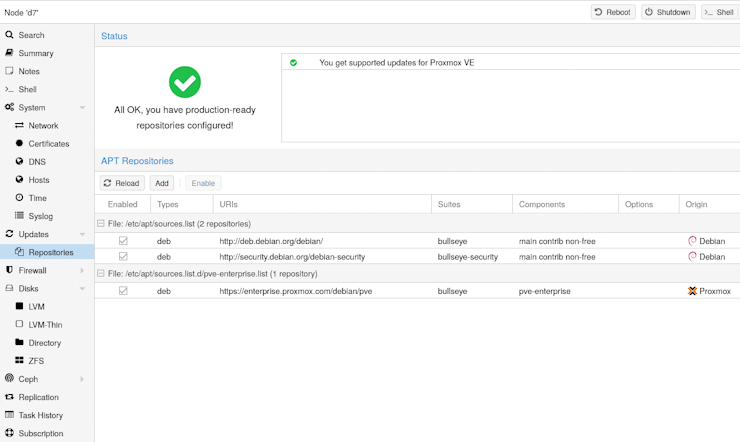The height and width of the screenshot is (442, 740).
Task: Click the greyed Enable button
Action: click(x=203, y=183)
